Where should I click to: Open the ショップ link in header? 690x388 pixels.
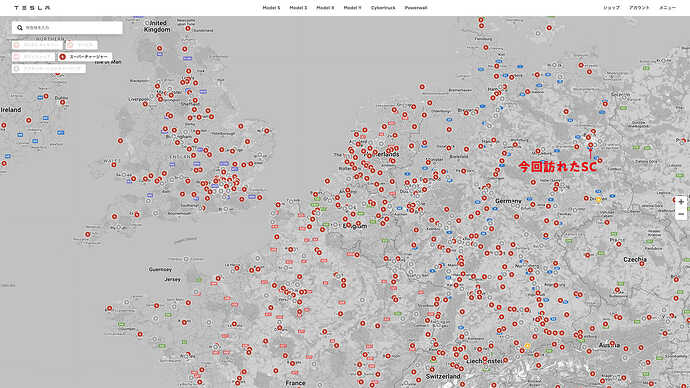pos(611,8)
